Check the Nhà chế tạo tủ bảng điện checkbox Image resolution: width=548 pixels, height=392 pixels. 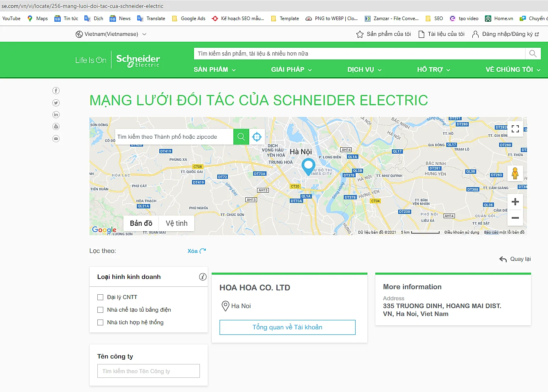coord(100,310)
